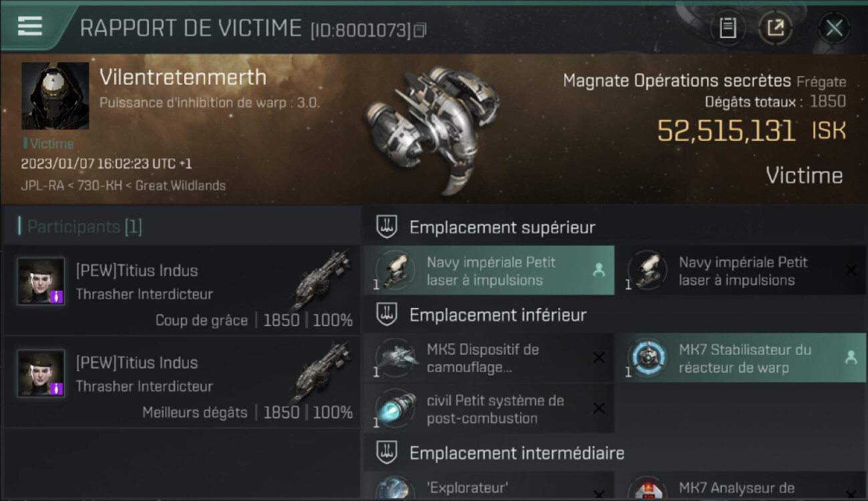Open the clipboard report icon
Screen dimensions: 868x501
tap(728, 28)
